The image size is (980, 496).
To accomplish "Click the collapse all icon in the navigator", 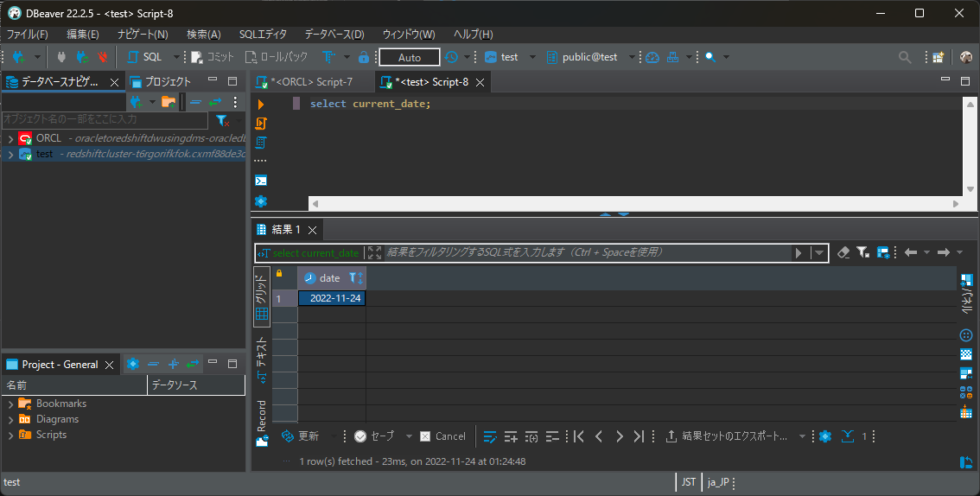I will [x=195, y=102].
